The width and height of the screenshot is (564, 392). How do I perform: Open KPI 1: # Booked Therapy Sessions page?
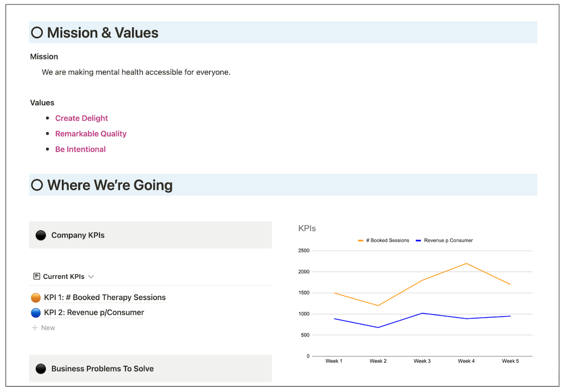(105, 297)
